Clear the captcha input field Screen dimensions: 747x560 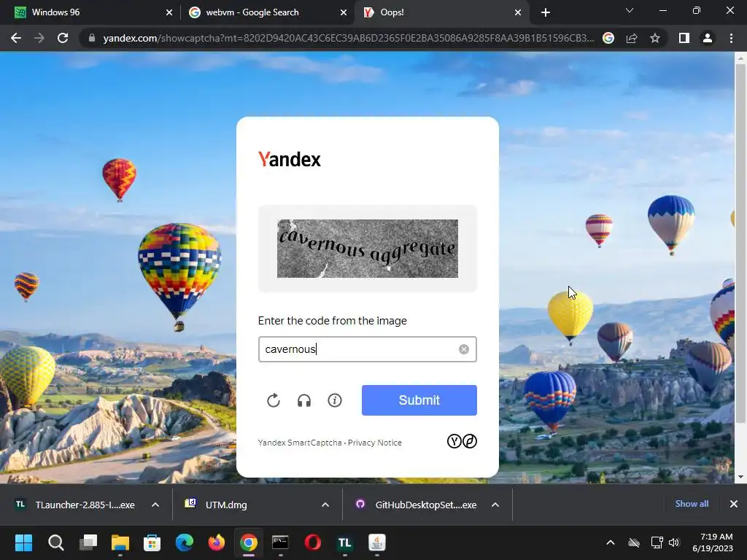(x=463, y=349)
